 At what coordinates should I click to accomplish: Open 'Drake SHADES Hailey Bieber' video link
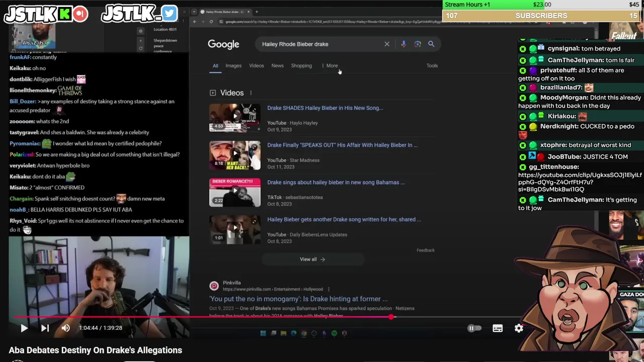pyautogui.click(x=325, y=108)
